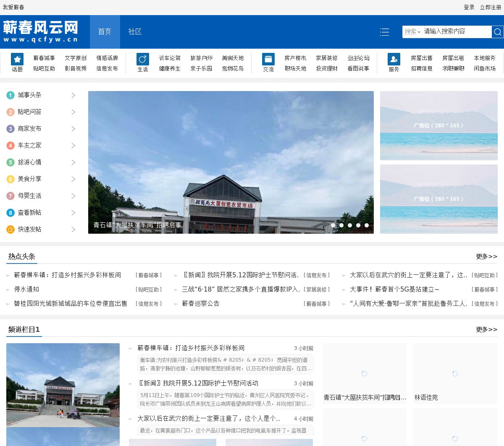Click the 蕲春风云网 site logo
The width and height of the screenshot is (504, 446).
coord(41,32)
